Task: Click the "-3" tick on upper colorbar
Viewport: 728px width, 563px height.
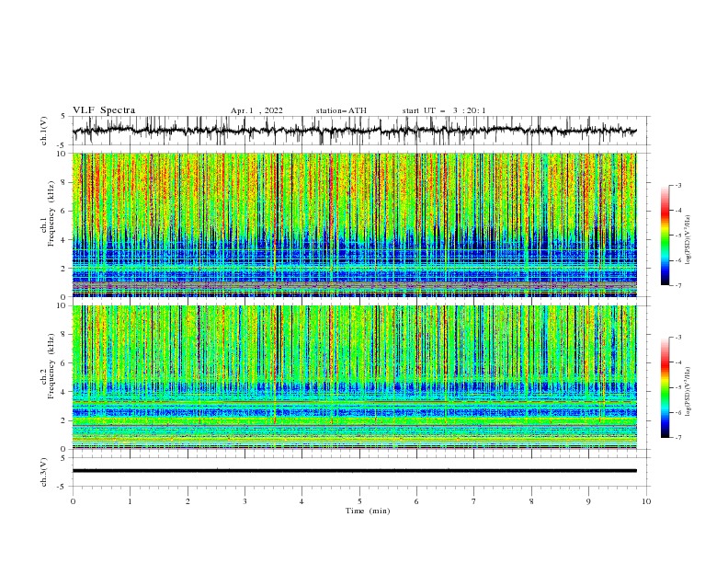Action: point(677,185)
